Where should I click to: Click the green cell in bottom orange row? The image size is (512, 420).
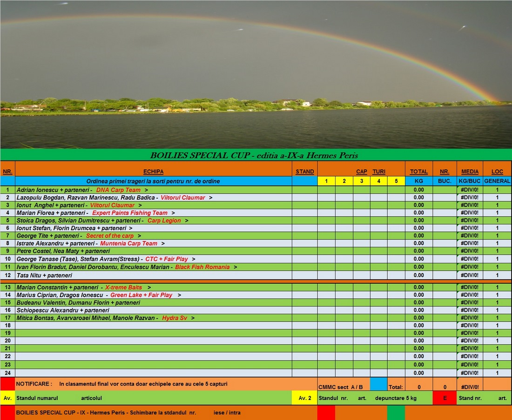tap(396, 413)
